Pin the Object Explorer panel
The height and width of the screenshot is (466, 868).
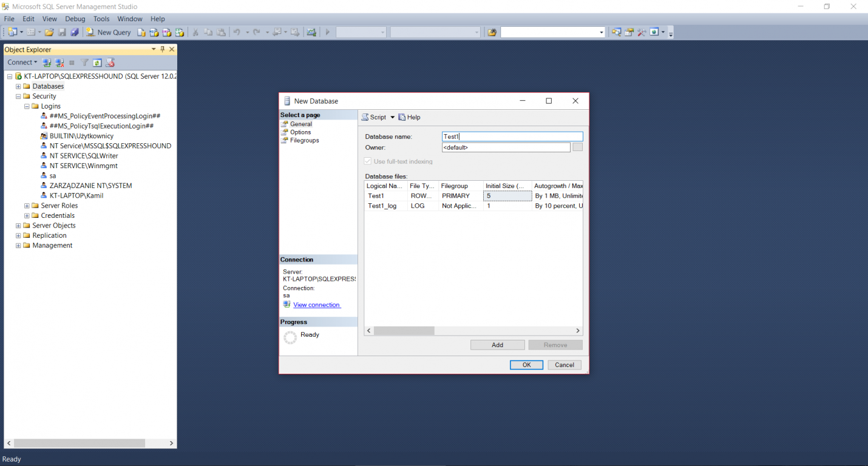(x=162, y=49)
